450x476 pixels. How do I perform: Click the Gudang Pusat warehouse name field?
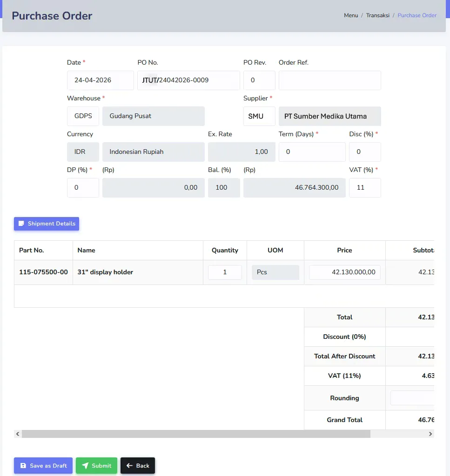(154, 116)
